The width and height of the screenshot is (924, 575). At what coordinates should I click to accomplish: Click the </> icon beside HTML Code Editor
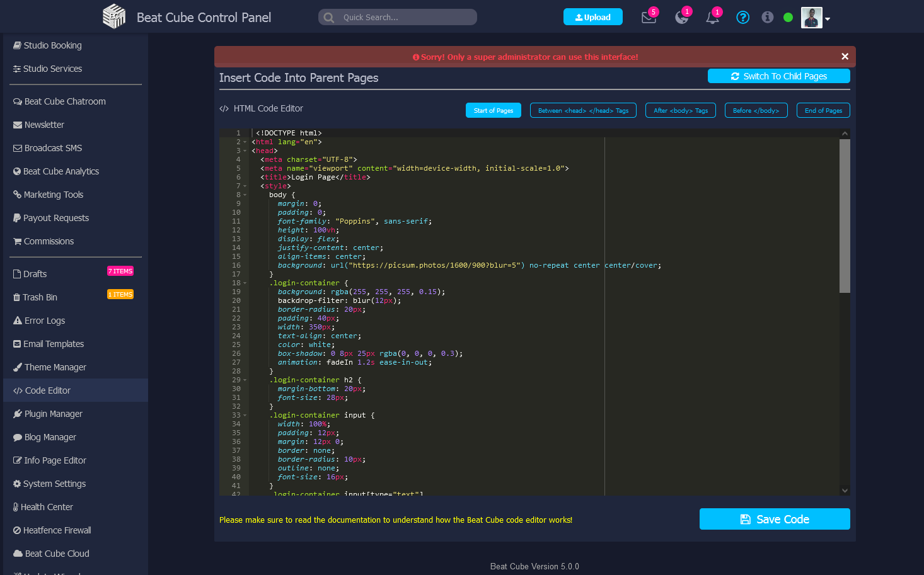224,108
